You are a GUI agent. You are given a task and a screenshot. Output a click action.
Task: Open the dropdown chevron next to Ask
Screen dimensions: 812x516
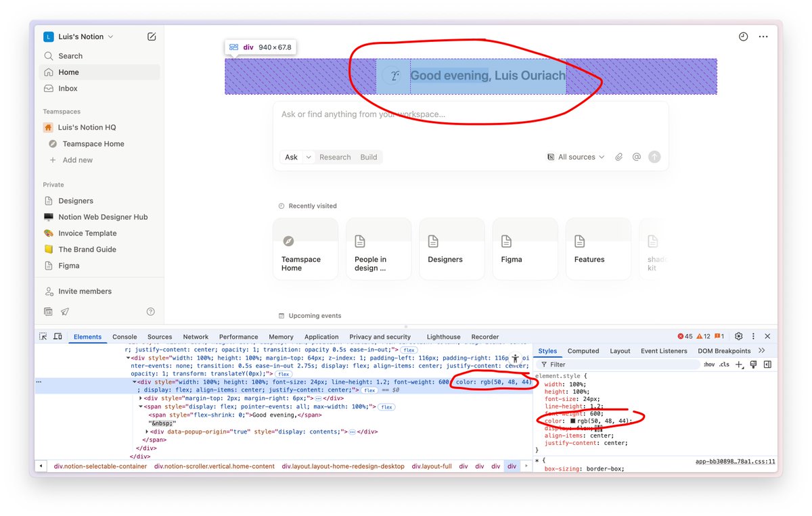coord(309,158)
